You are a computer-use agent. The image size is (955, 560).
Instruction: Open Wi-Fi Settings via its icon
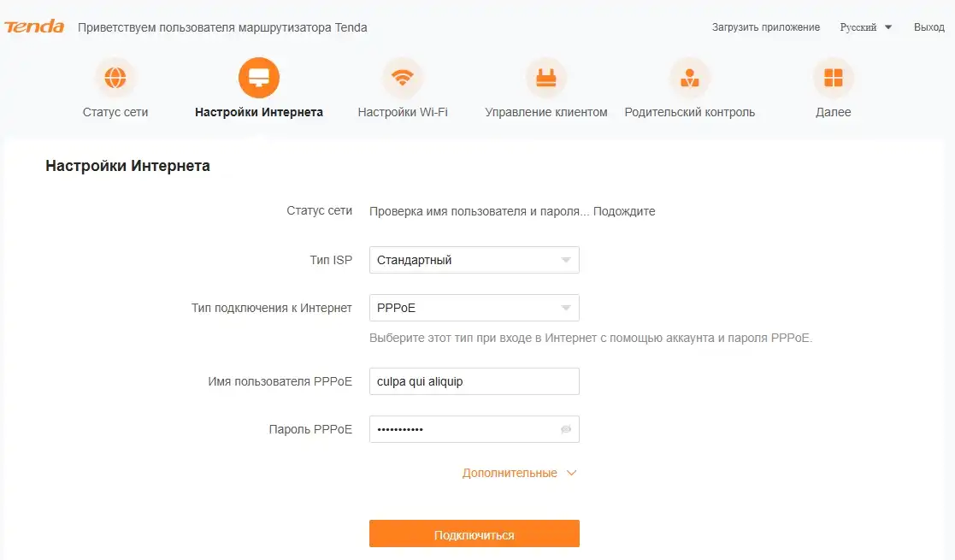pyautogui.click(x=402, y=77)
